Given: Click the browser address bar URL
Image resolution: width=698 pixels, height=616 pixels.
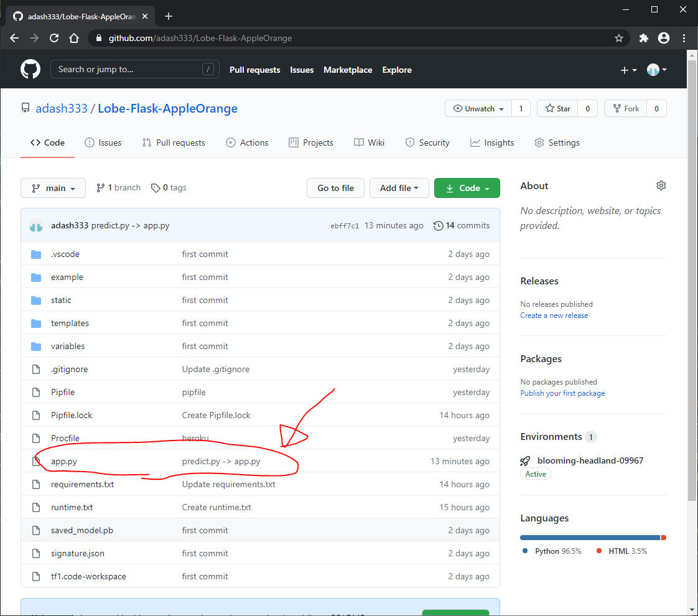Looking at the screenshot, I should pos(200,39).
